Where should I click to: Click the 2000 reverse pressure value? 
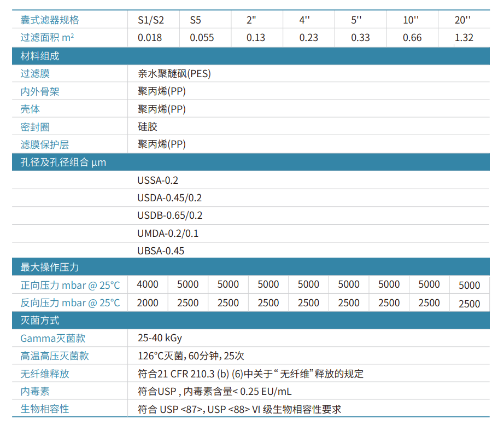148,303
